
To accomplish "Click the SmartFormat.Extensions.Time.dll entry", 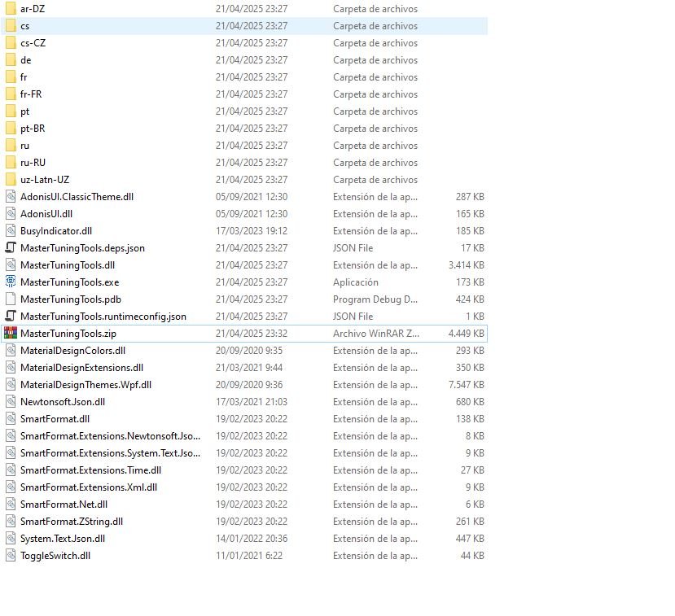I will 90,470.
